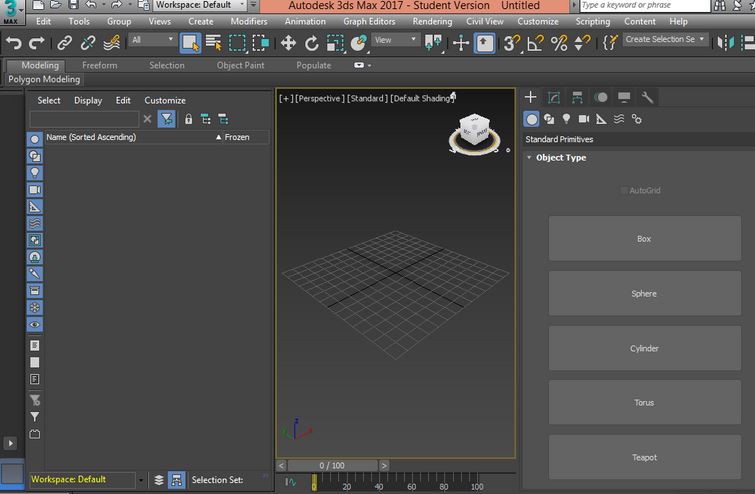Click the Frozen column header
This screenshot has width=755, height=494.
coord(237,137)
